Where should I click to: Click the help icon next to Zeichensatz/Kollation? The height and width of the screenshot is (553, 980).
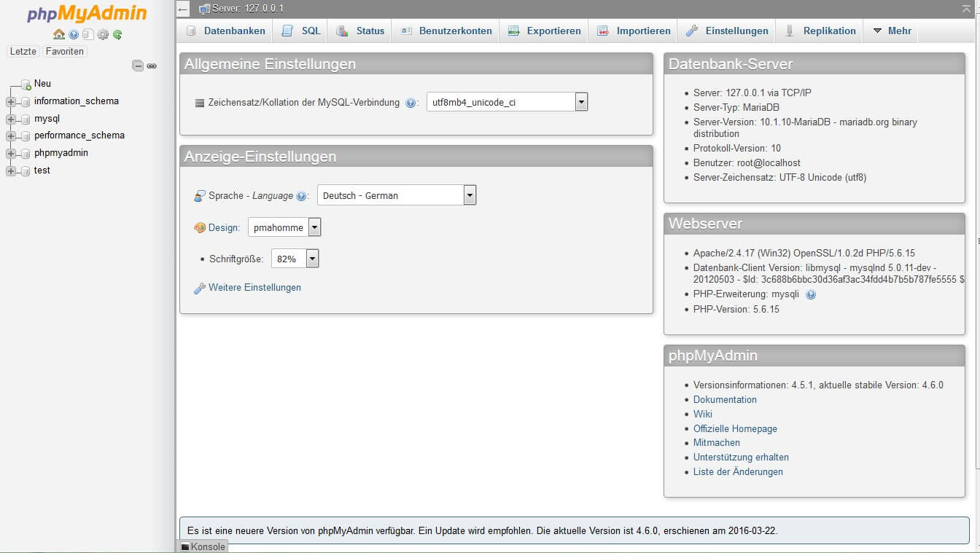coord(411,103)
